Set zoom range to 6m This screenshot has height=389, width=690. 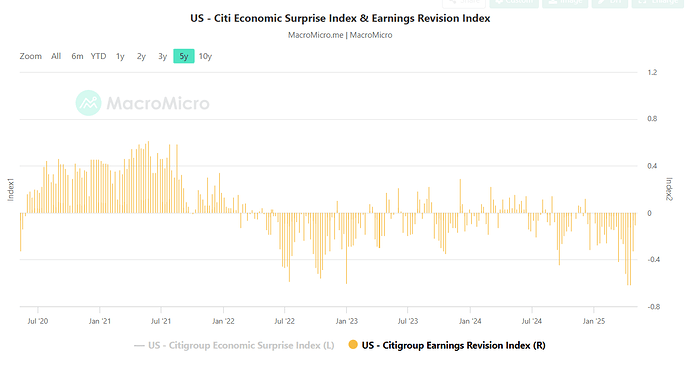pyautogui.click(x=77, y=56)
